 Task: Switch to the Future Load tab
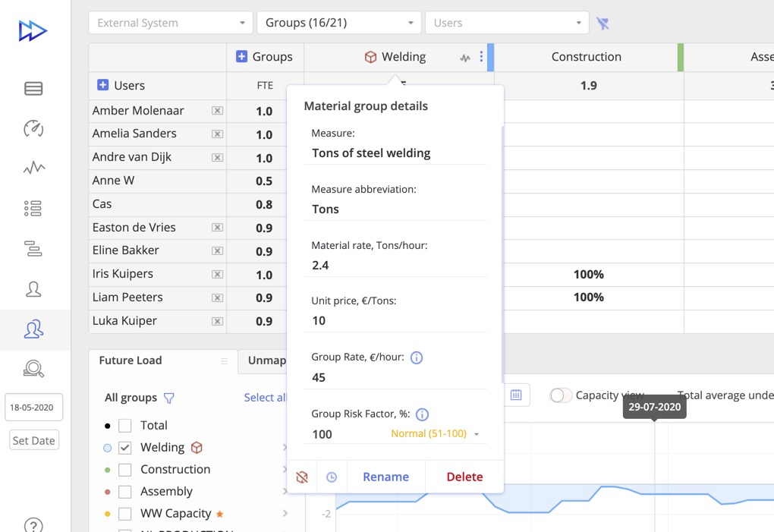(x=131, y=360)
